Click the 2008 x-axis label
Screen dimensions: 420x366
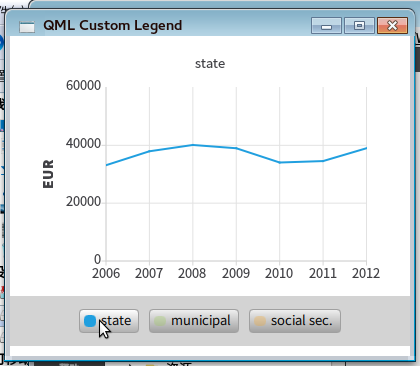point(192,273)
